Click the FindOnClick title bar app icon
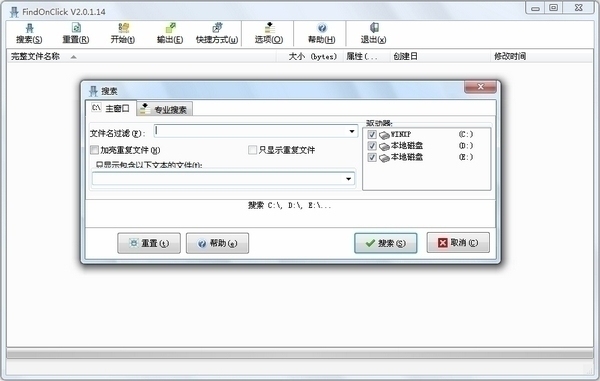This screenshot has width=600, height=381. click(14, 12)
